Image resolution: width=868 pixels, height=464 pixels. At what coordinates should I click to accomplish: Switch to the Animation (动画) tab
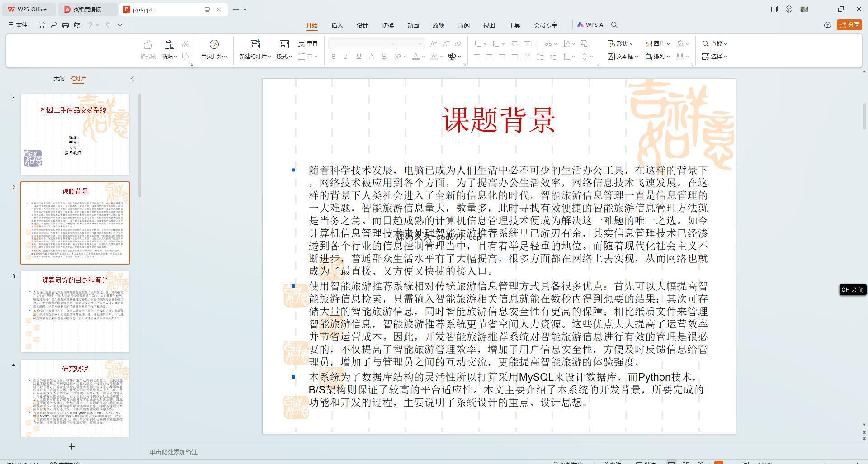413,25
